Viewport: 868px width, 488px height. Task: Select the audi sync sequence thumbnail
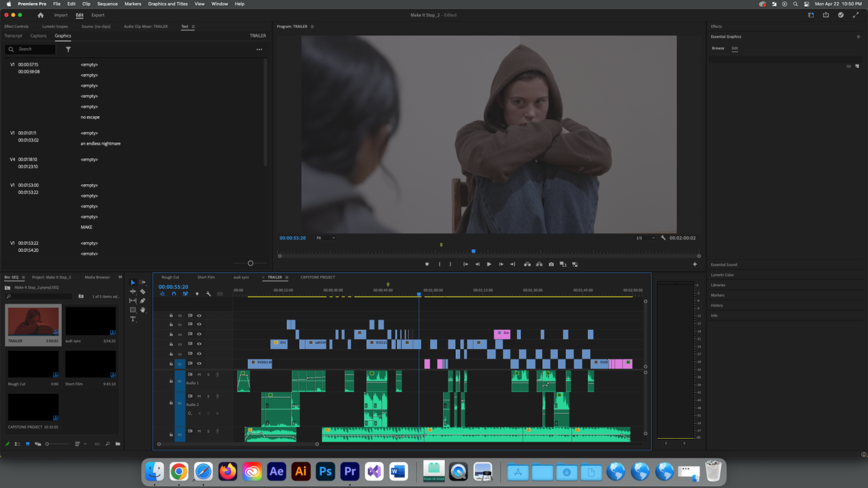(x=91, y=321)
